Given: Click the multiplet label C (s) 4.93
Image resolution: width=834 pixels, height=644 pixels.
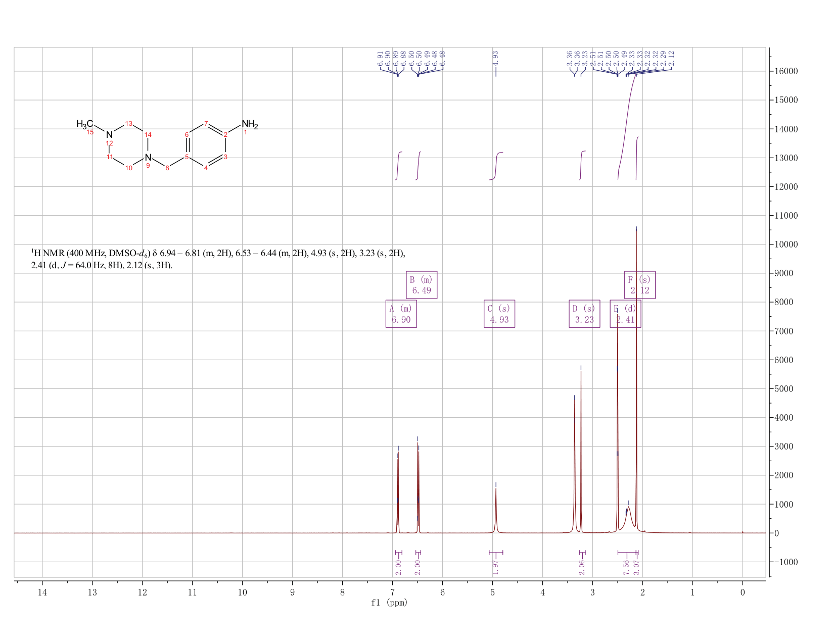Looking at the screenshot, I should point(499,314).
